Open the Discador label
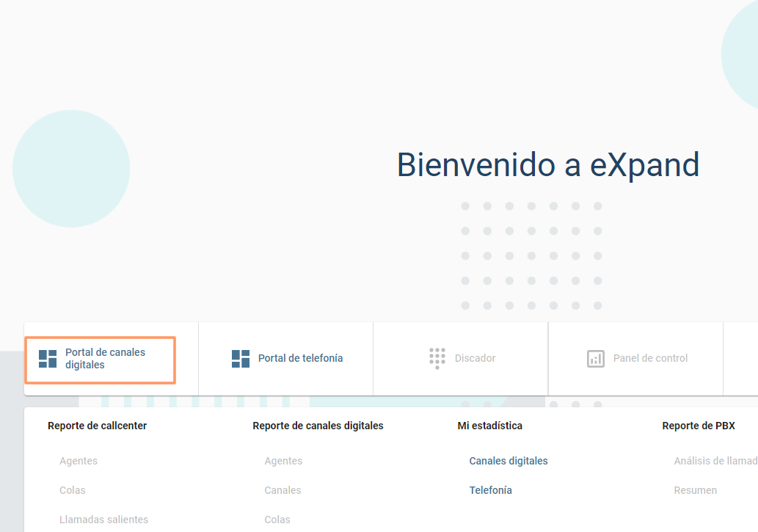Screen dimensions: 758x532 [475, 358]
